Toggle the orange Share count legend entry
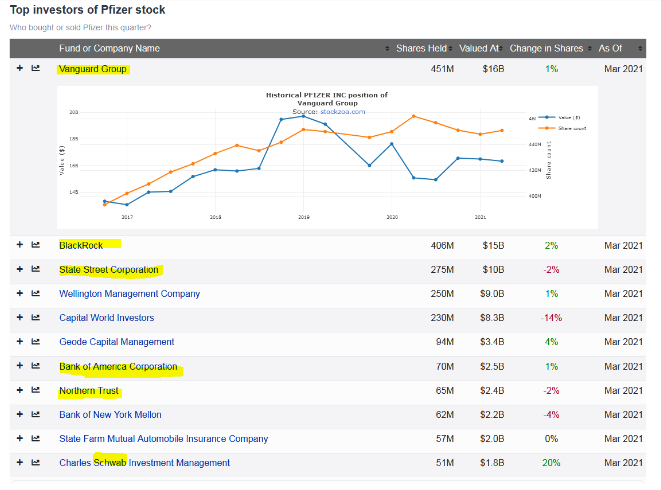This screenshot has width=661, height=490. pos(562,128)
